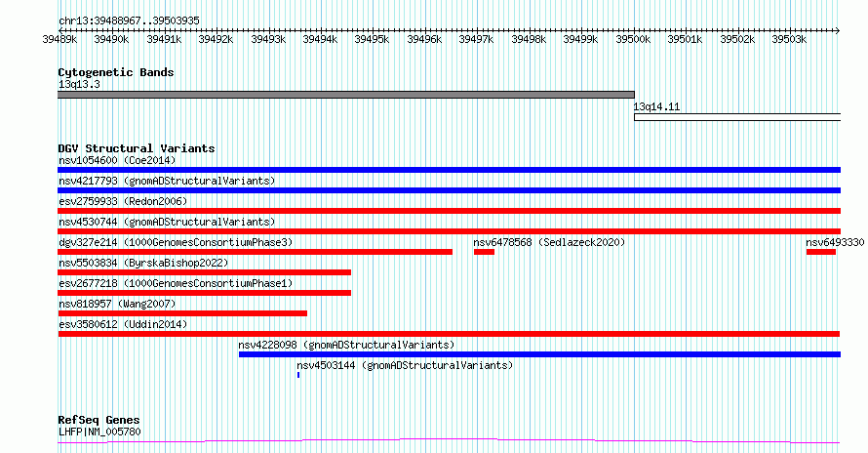Select the short red nsv6478568 variant bar
The image size is (868, 453).
point(484,252)
